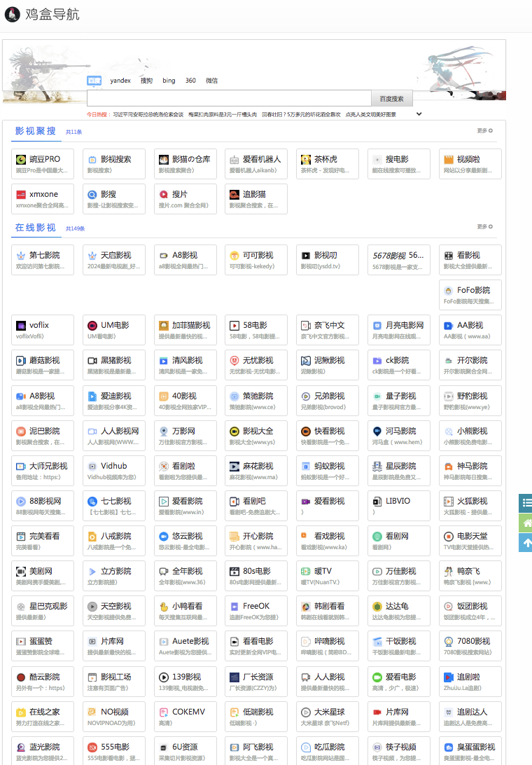
Task: Click the 豌豆PRO site icon
Action: click(x=21, y=160)
